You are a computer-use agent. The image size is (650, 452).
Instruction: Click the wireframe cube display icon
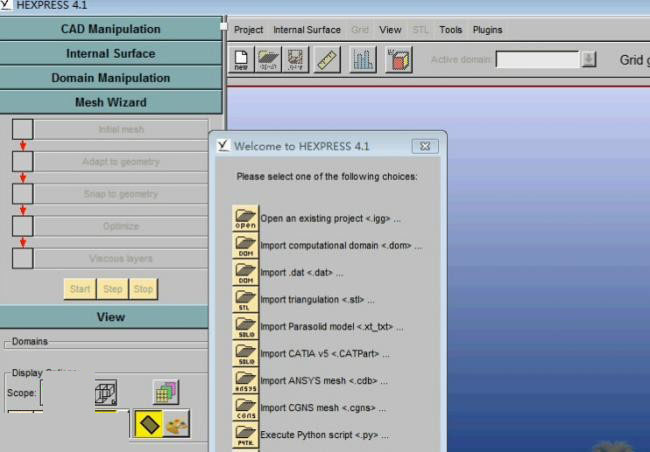(x=106, y=393)
